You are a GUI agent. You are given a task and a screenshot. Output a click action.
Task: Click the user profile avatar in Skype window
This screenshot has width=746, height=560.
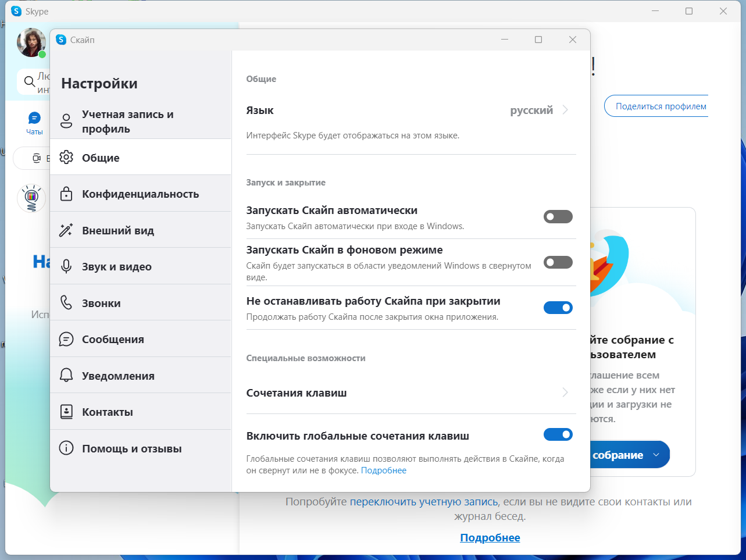[31, 42]
